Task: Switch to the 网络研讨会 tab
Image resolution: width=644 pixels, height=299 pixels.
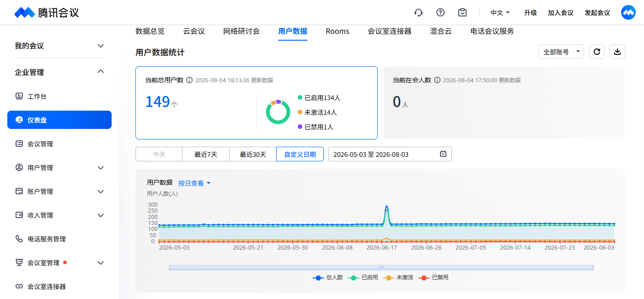Action: click(x=241, y=31)
